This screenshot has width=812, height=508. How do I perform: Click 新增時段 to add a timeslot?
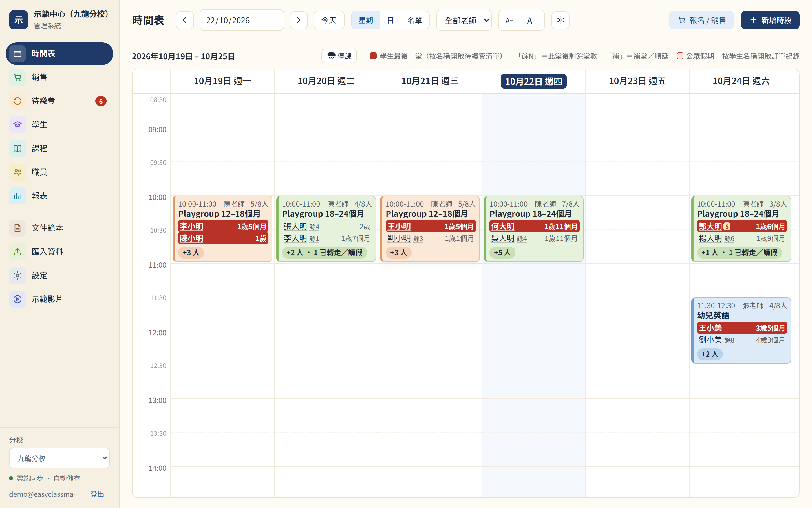(x=770, y=20)
